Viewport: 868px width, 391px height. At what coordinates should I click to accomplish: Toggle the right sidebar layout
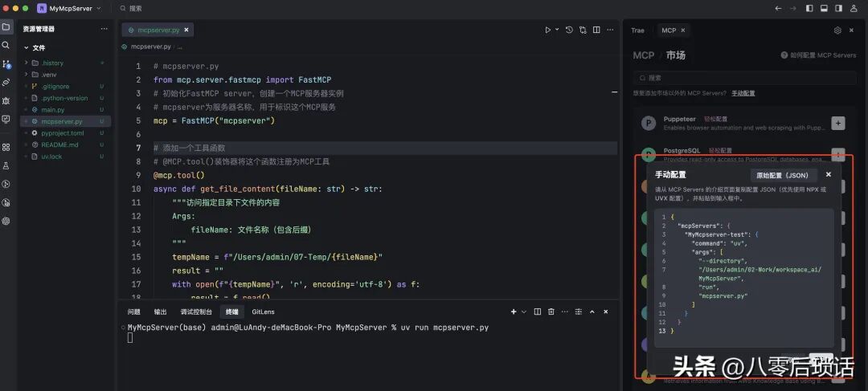point(838,8)
